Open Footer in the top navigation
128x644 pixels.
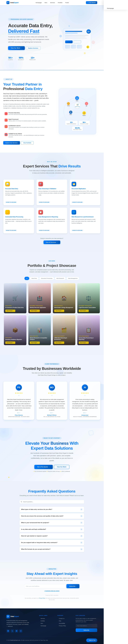coord(67,3)
